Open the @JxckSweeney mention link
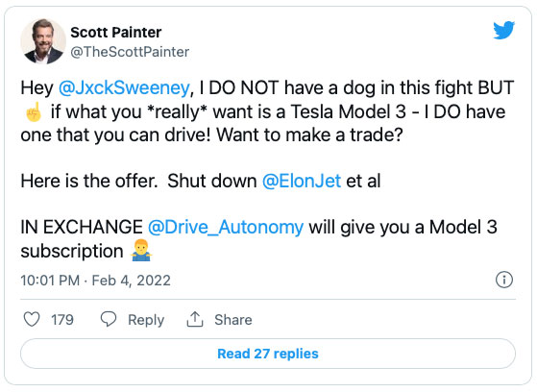The width and height of the screenshot is (537, 392). point(124,87)
